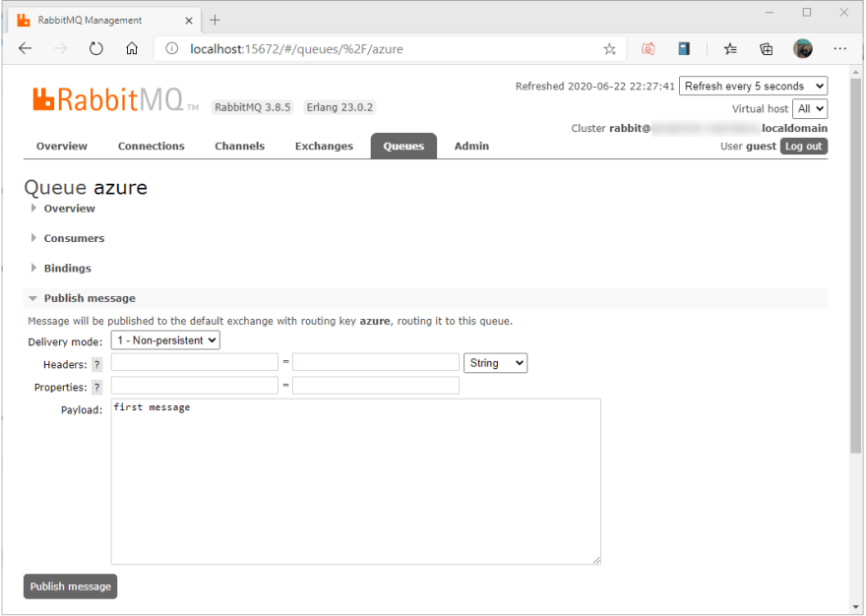
Task: Click the disabled forward arrow
Action: [x=61, y=48]
